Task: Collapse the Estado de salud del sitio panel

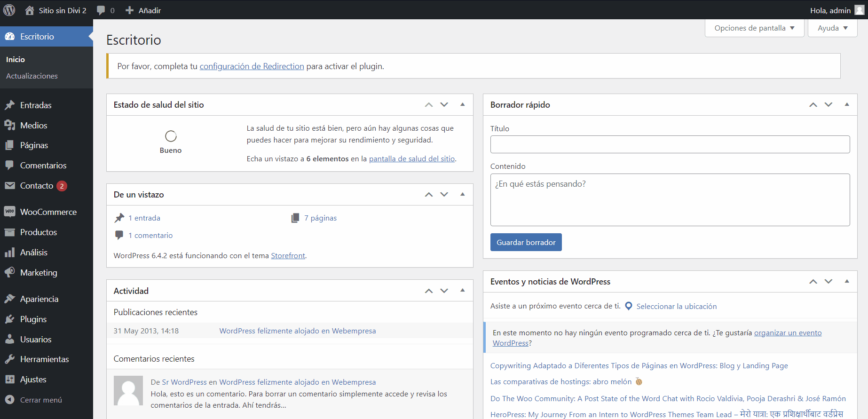Action: (462, 104)
